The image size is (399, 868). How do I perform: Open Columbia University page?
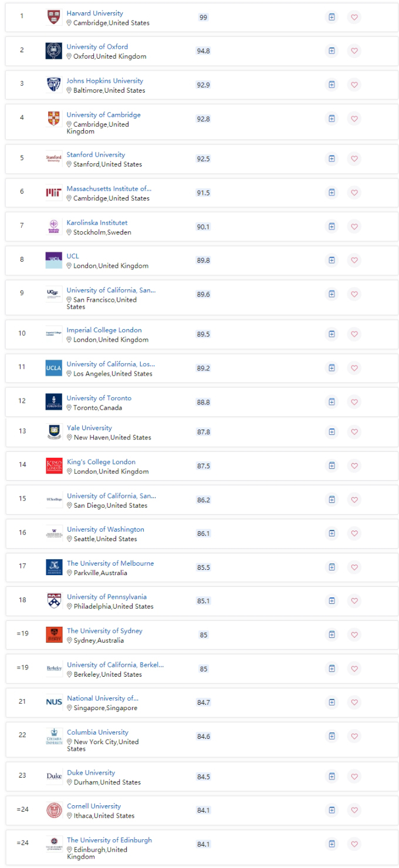coord(97,732)
